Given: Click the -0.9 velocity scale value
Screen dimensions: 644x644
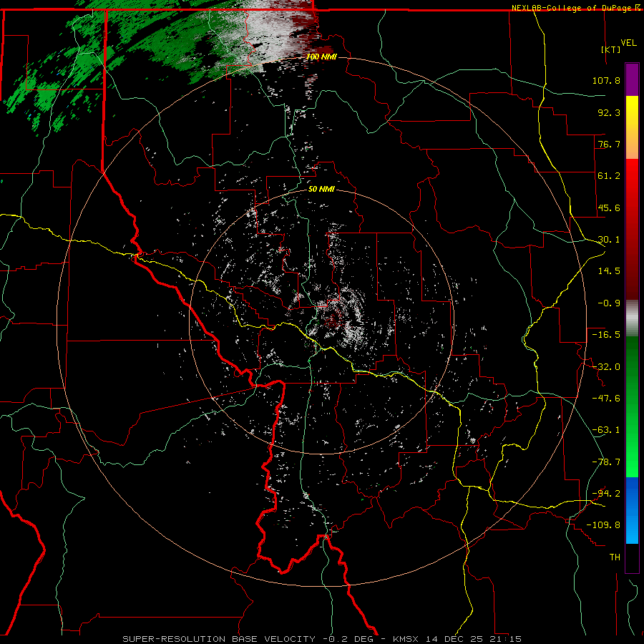Looking at the screenshot, I should coord(609,303).
